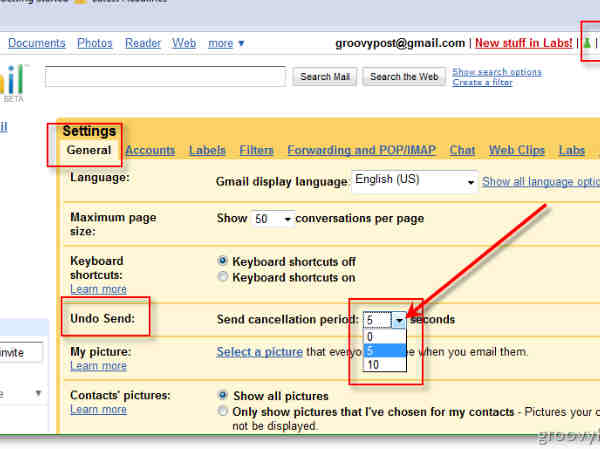Switch to Chat settings tab
The height and width of the screenshot is (450, 600).
click(462, 150)
